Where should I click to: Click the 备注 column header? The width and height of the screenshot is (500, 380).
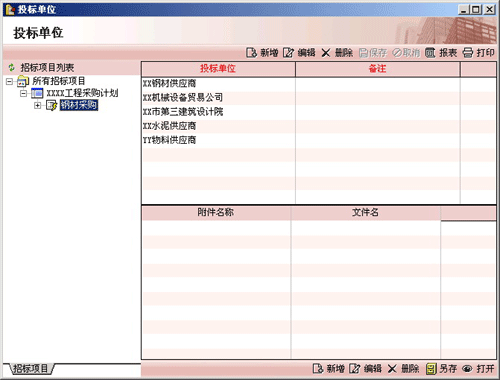point(378,69)
